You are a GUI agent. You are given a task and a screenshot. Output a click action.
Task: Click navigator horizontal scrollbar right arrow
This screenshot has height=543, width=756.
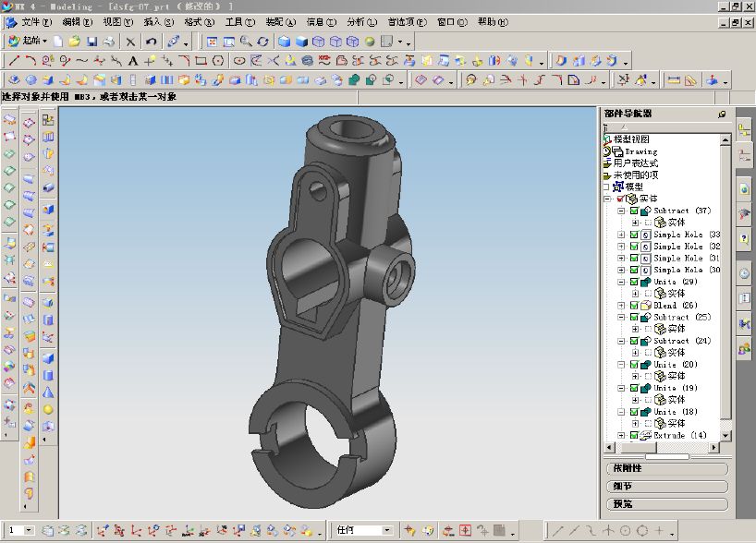click(714, 448)
